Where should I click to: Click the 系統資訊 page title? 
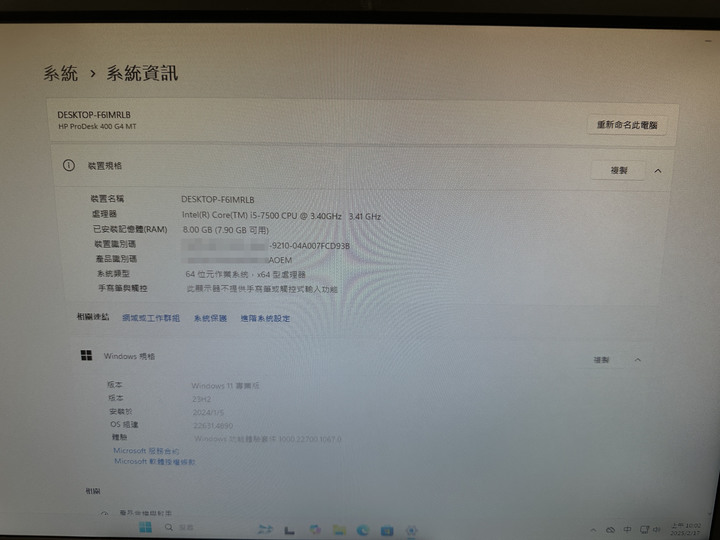coord(142,73)
